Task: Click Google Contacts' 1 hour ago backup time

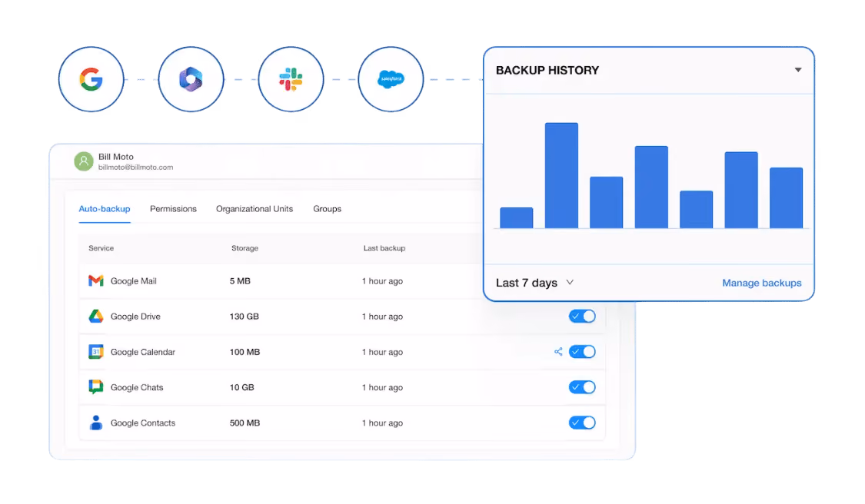Action: coord(382,423)
